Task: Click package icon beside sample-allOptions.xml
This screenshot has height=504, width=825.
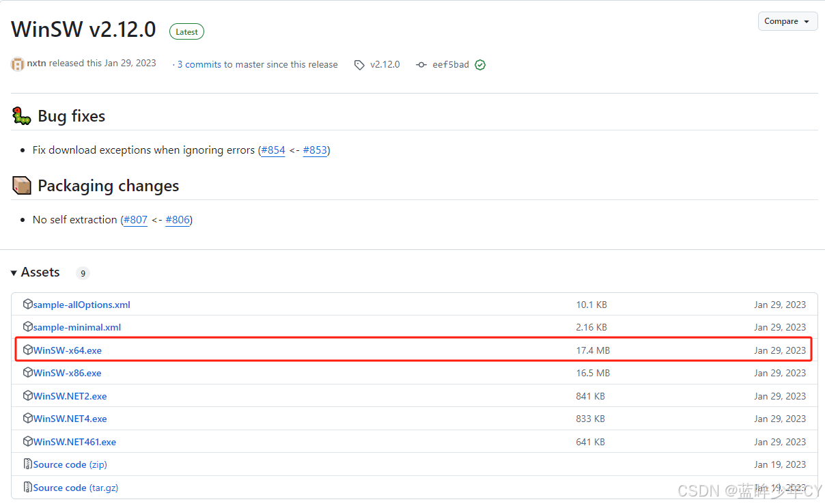Action: click(x=28, y=304)
